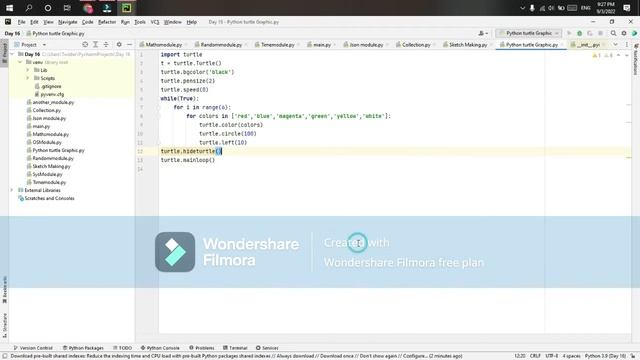
Task: Open Project panel options gear
Action: pos(119,44)
